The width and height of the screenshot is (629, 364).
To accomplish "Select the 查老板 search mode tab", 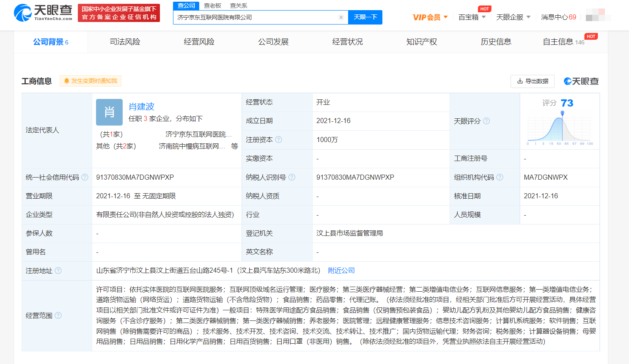I will [x=212, y=5].
